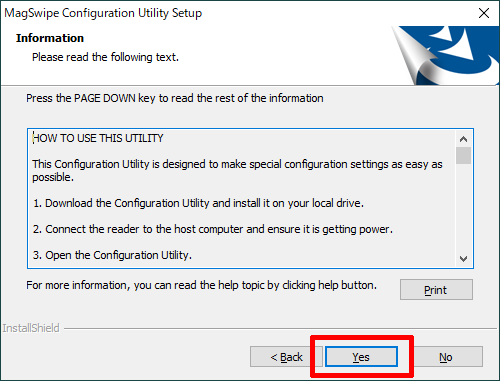Click the empty scrollbar track below thumb
500x381 pixels.
(x=463, y=207)
